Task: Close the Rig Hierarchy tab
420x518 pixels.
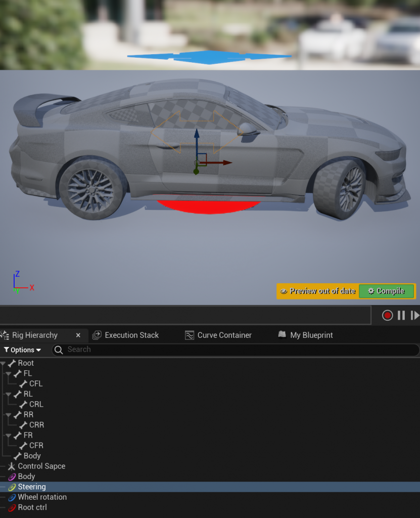Action: [78, 335]
